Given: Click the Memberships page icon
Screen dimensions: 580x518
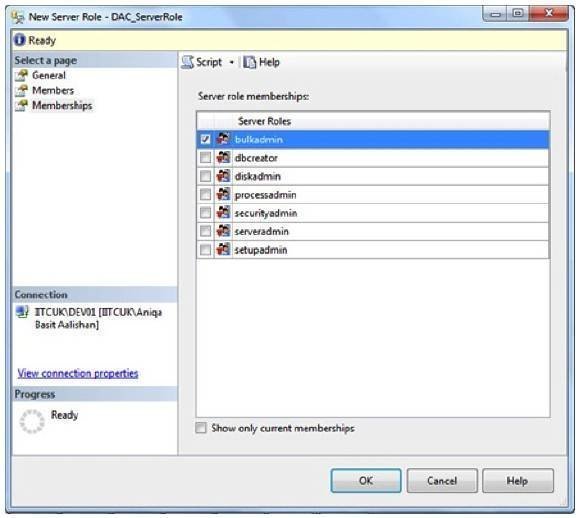Looking at the screenshot, I should 21,105.
